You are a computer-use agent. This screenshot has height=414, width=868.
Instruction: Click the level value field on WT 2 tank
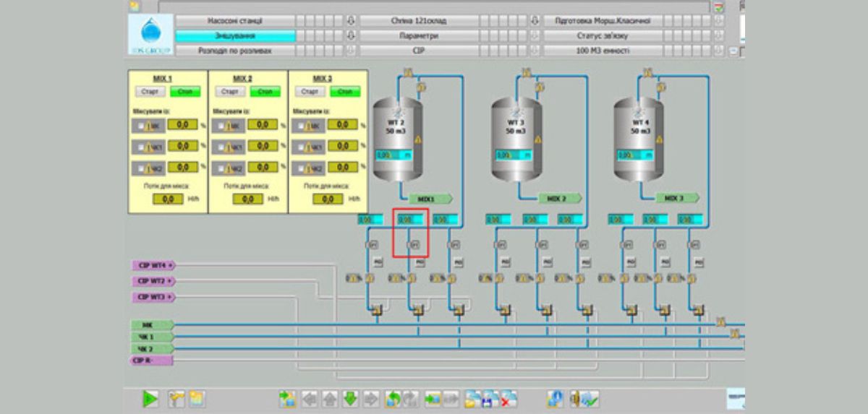click(393, 155)
